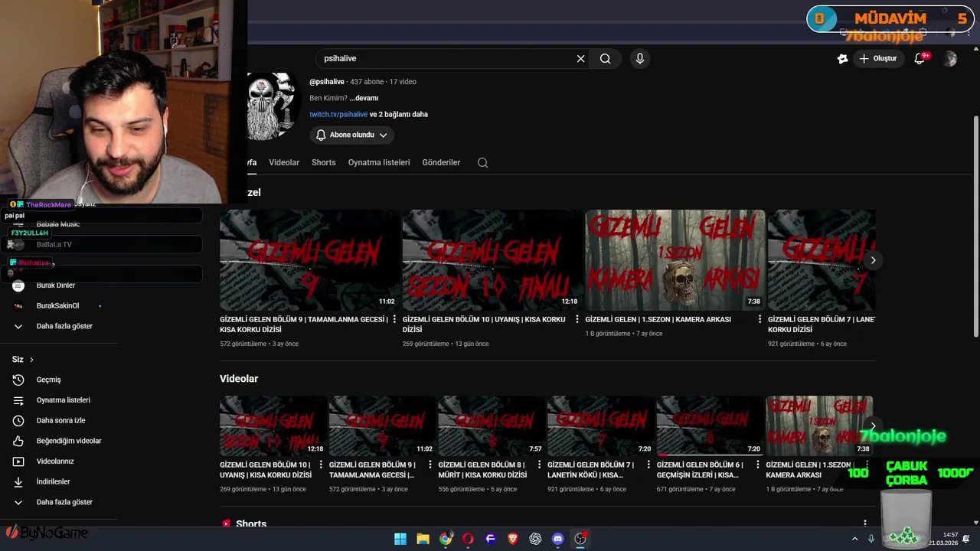Open ChatGPT app from taskbar
This screenshot has width=980, height=551.
pos(535,539)
